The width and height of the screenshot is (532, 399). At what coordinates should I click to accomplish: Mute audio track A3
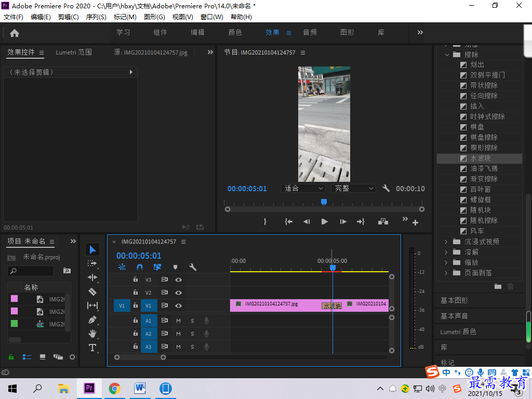click(x=179, y=347)
